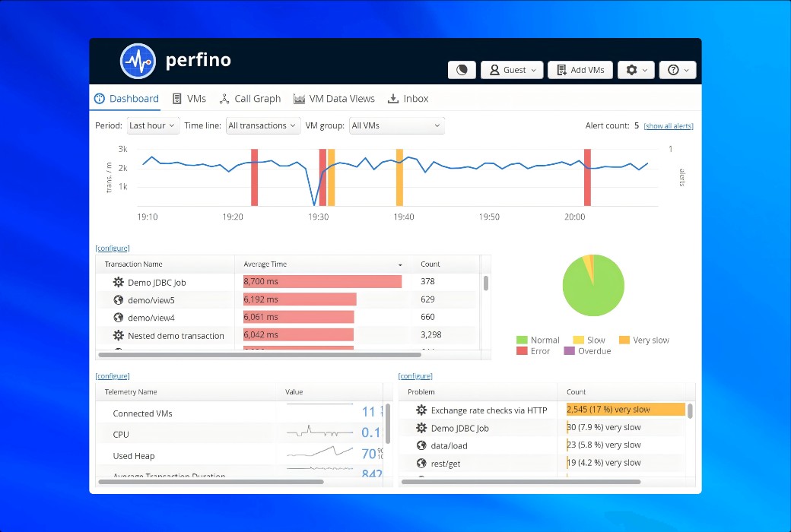Click the orange alert marker near 19:40
791x532 pixels.
pyautogui.click(x=399, y=178)
